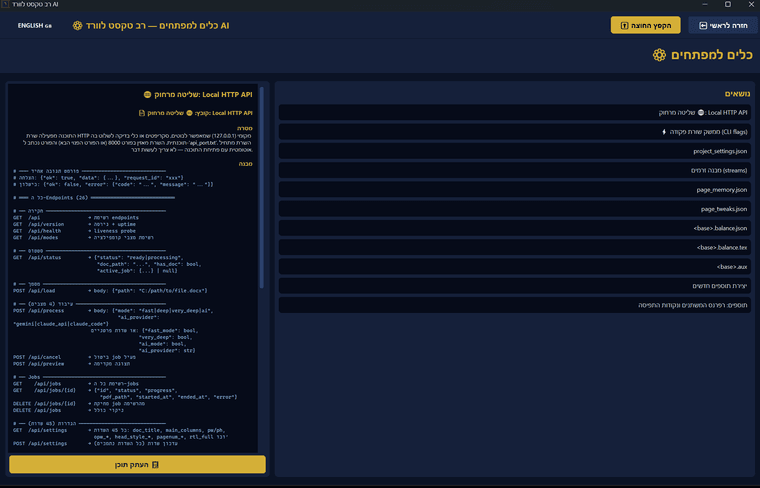Viewport: 760px width, 488px height.
Task: Minimize the application window
Action: click(705, 4)
